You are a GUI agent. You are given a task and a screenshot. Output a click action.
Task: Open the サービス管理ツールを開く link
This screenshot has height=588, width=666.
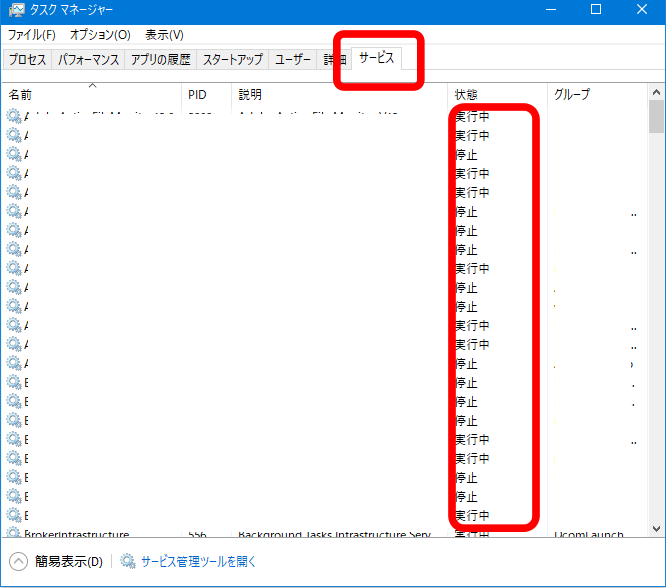(198, 562)
